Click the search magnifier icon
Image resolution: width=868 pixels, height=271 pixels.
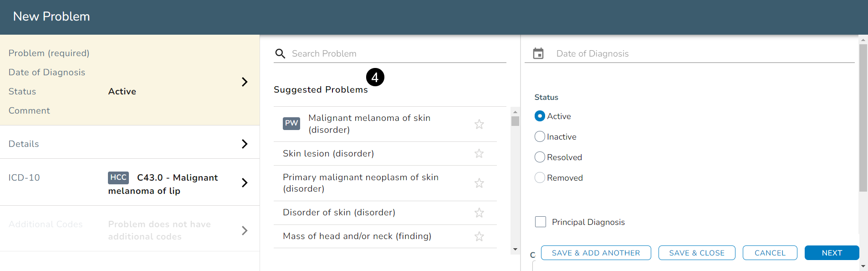(x=280, y=54)
